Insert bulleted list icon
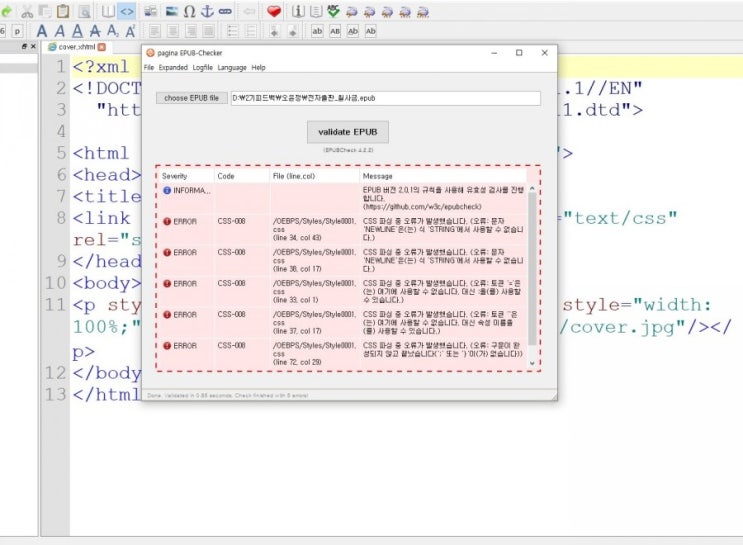Screen dimensions: 743x545 coord(233,31)
